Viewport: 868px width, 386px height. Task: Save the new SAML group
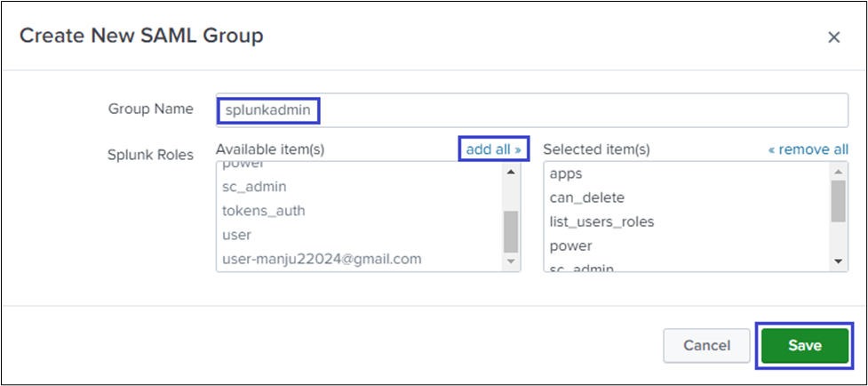(804, 345)
